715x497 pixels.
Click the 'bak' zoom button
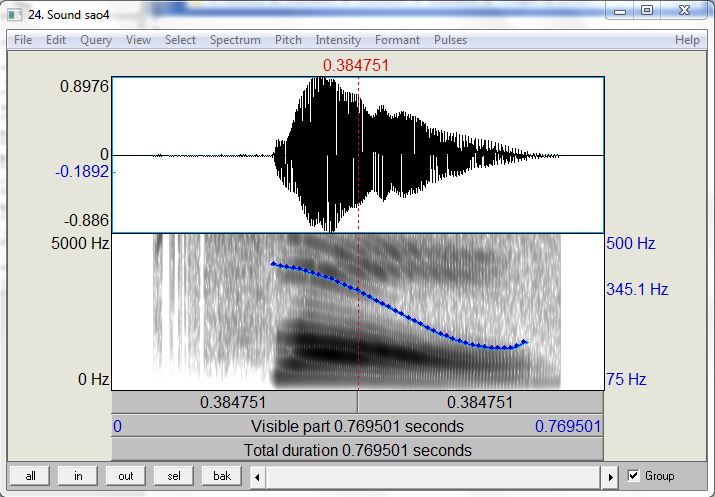pyautogui.click(x=222, y=476)
